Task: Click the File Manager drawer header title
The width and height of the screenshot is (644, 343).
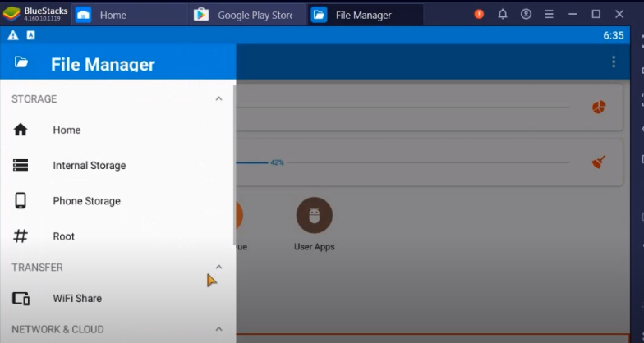Action: point(103,64)
